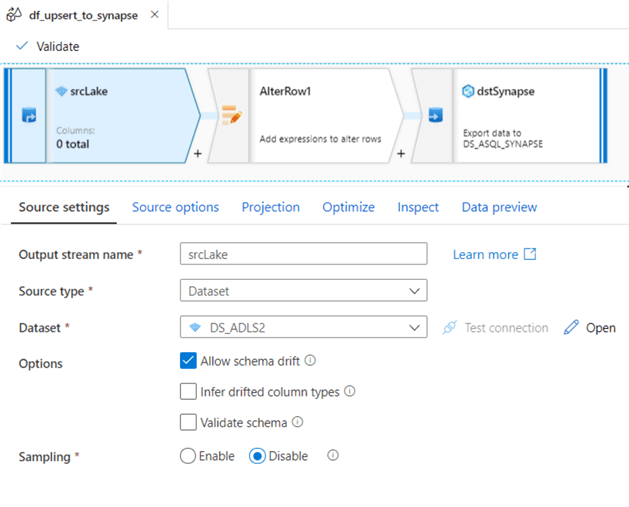
Task: Click the source transformation icon on srcLake
Action: 29,116
